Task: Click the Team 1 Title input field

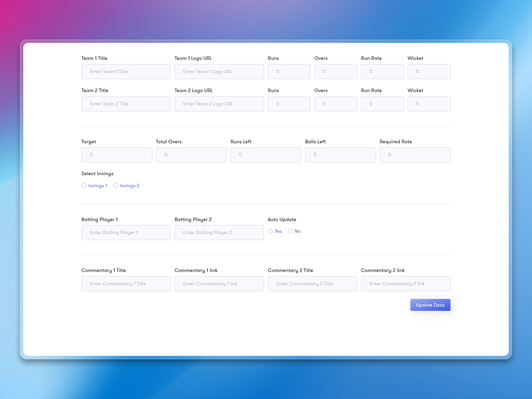Action: (126, 71)
